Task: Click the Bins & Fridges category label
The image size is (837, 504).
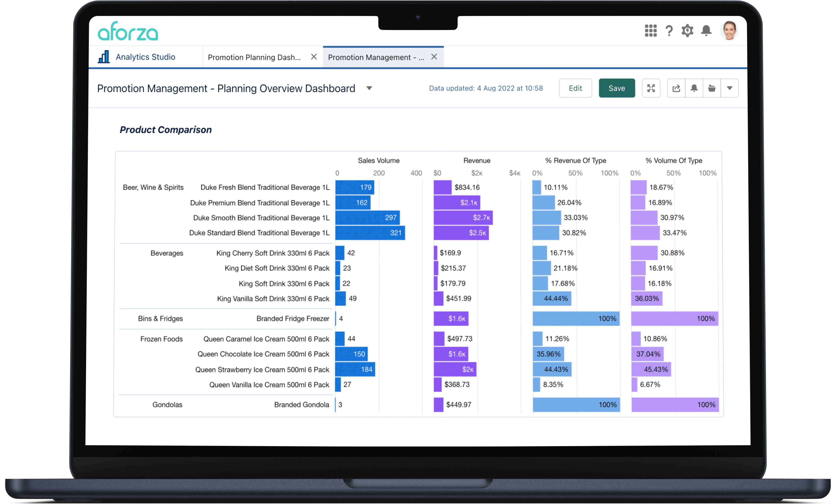Action: 160,319
